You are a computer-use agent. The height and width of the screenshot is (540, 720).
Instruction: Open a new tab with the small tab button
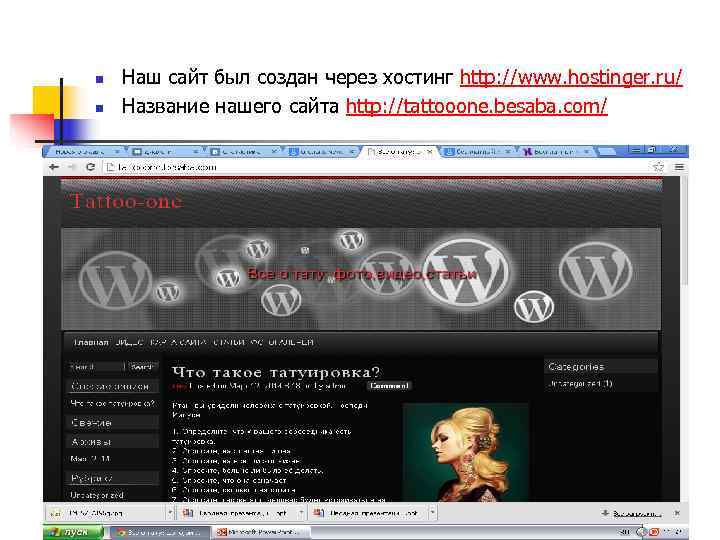[606, 151]
